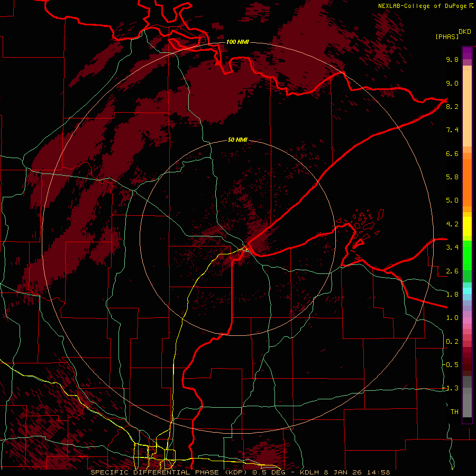Click the 5.8 value on the color scale

pyautogui.click(x=452, y=177)
